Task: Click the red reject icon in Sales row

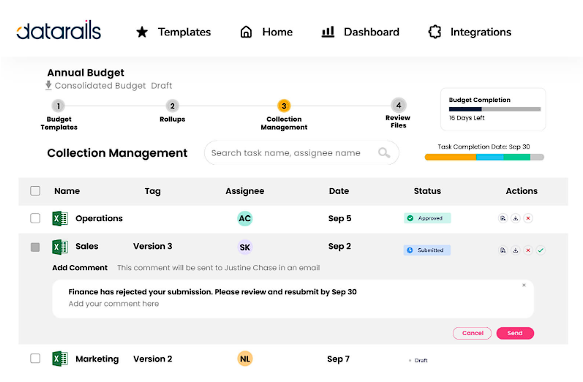Action: point(528,250)
